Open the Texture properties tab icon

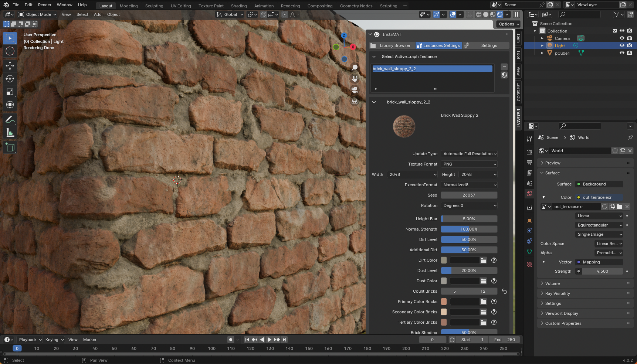coord(529,265)
